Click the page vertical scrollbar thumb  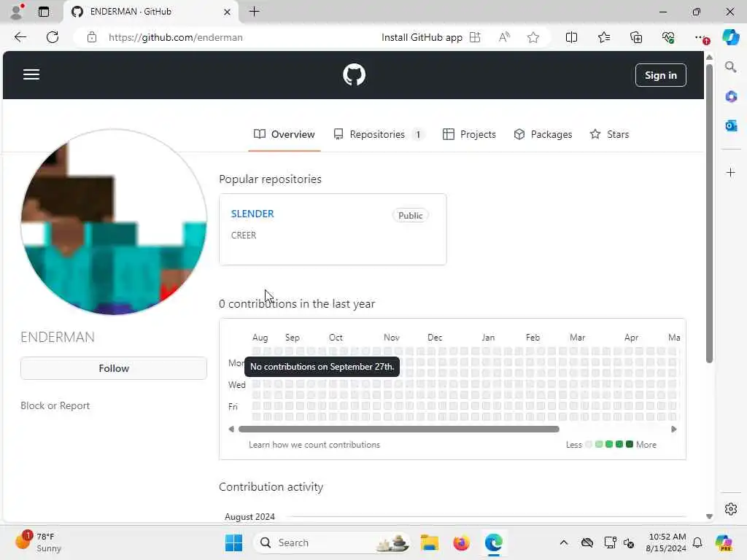pos(709,214)
